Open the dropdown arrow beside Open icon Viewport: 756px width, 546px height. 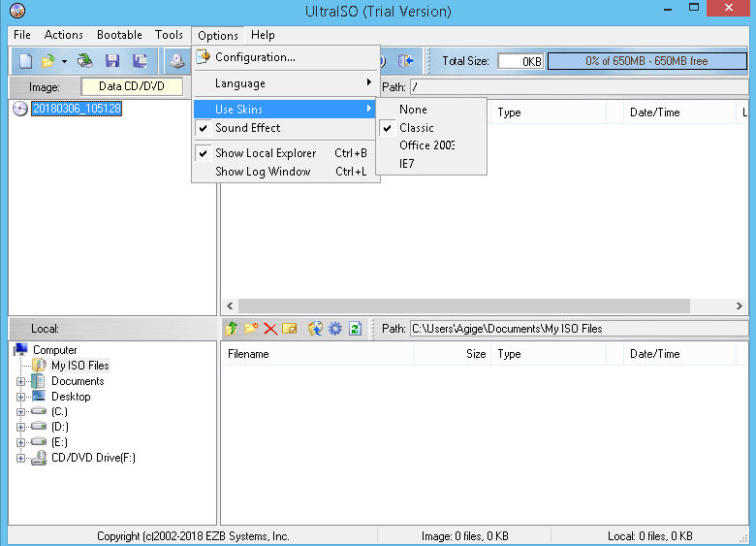[64, 61]
